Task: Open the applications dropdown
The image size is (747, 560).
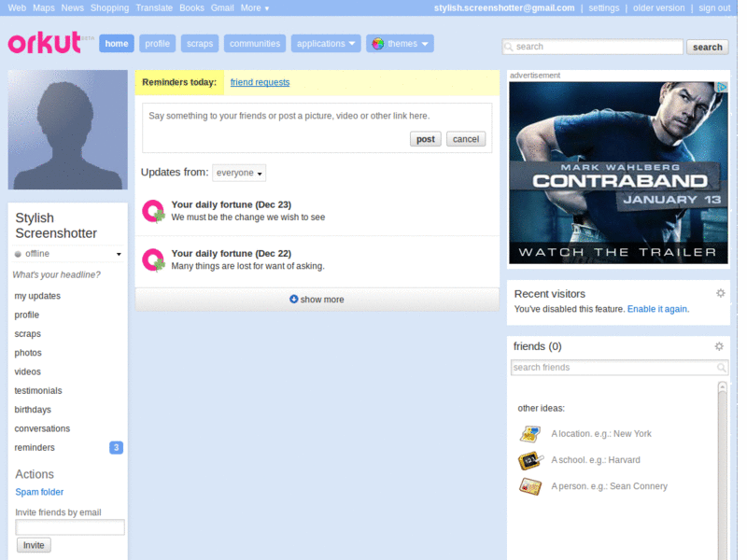Action: tap(326, 43)
